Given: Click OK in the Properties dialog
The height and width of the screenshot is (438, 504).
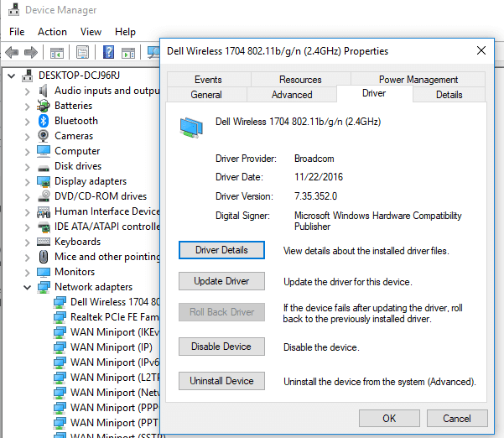Looking at the screenshot, I should click(389, 418).
